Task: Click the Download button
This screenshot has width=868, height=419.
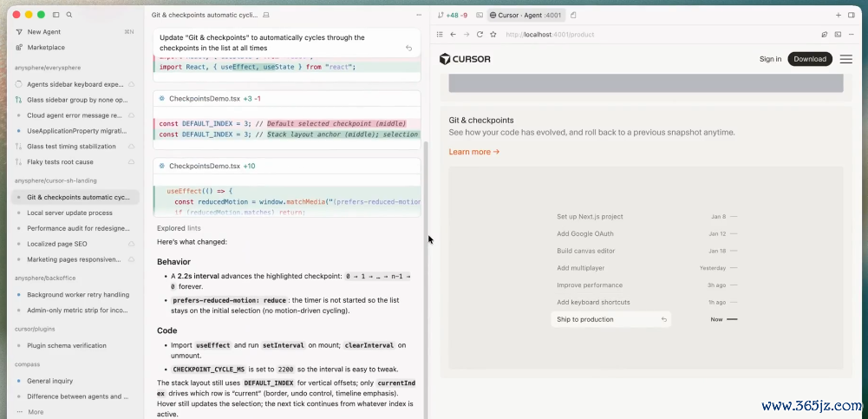Action: coord(810,59)
